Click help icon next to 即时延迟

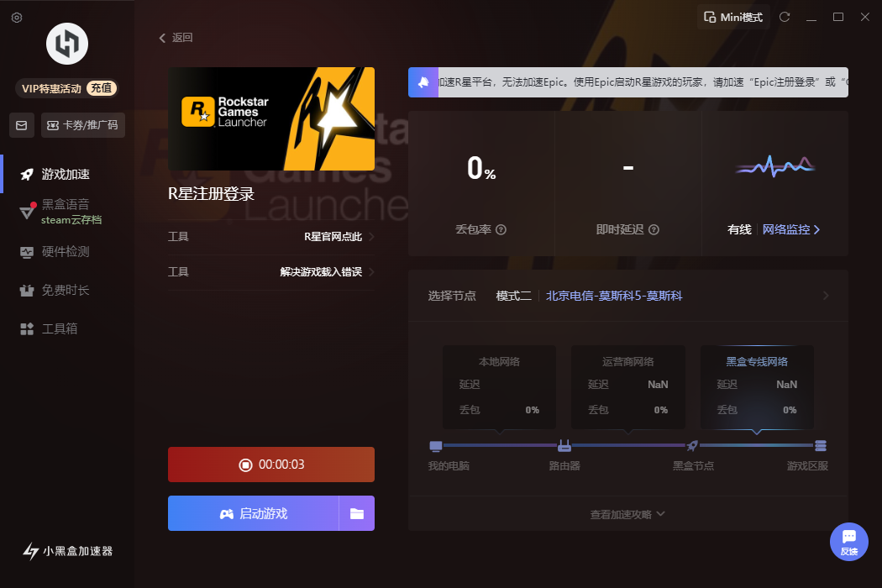654,229
